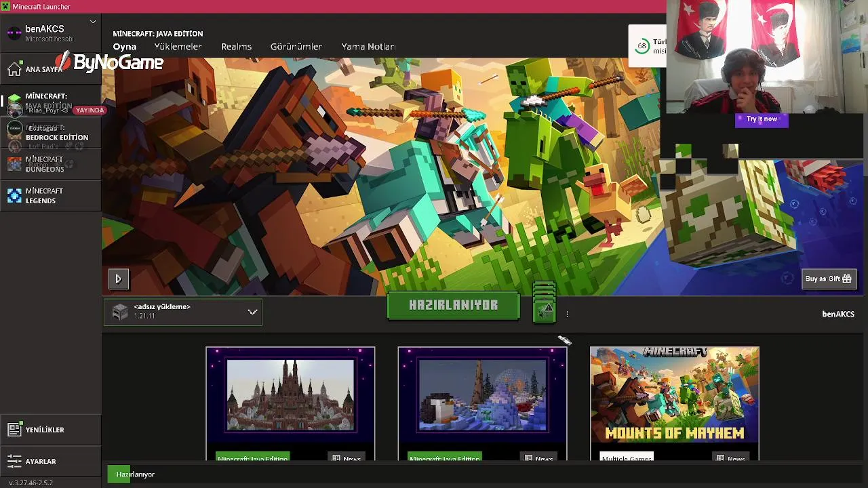Click the banner play arrow button
868x488 pixels.
click(118, 279)
